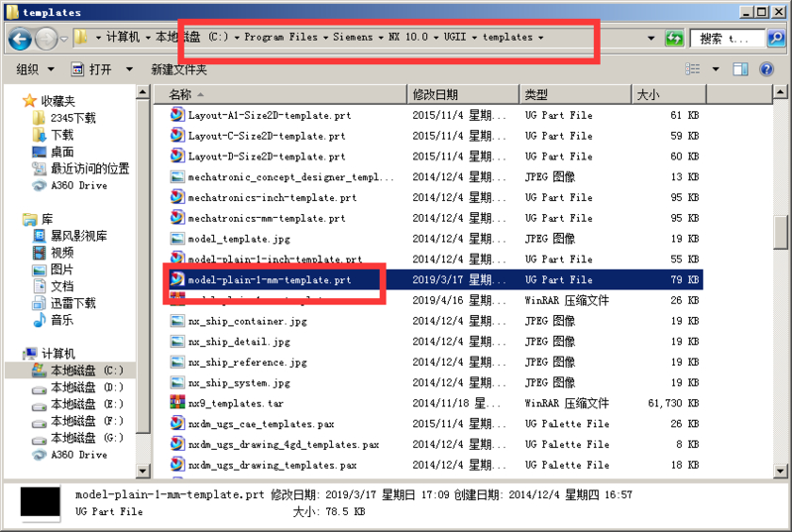Select mechatronic_concept_designer JPEG file icon

click(x=177, y=176)
